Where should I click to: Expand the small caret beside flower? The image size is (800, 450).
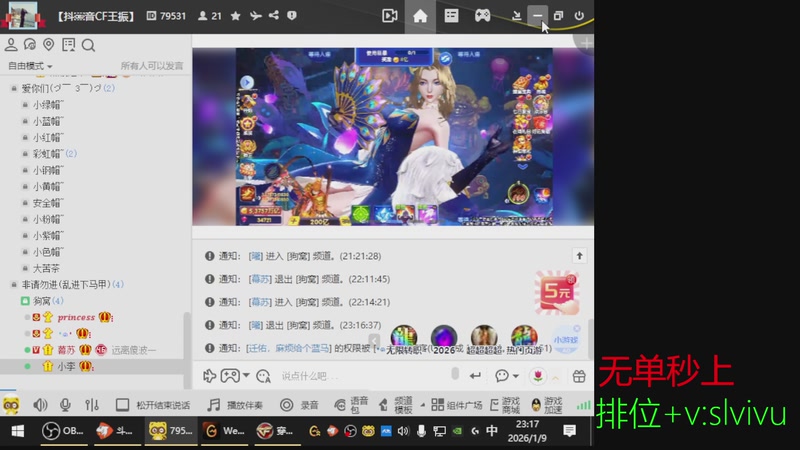[556, 377]
